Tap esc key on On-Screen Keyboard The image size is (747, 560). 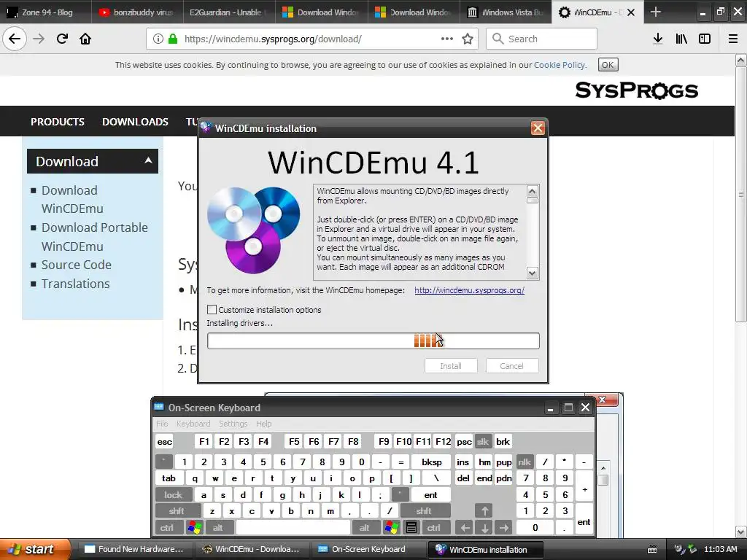[165, 441]
